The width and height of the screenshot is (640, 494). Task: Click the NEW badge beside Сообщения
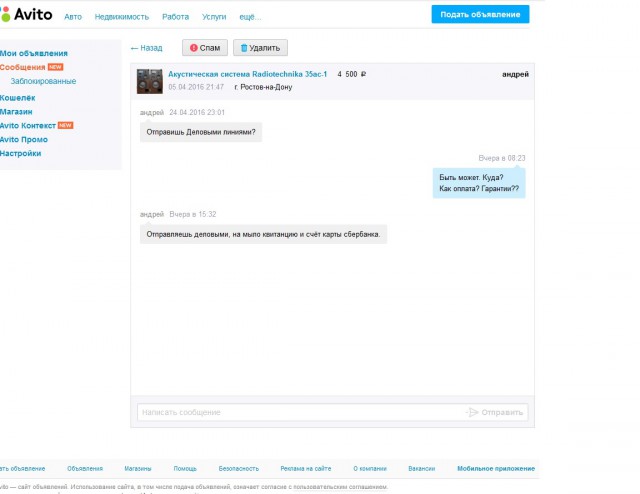[x=56, y=67]
